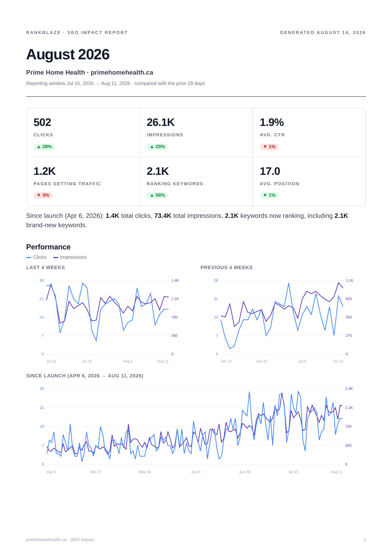Click the 28% up badge under Clicks

click(44, 147)
